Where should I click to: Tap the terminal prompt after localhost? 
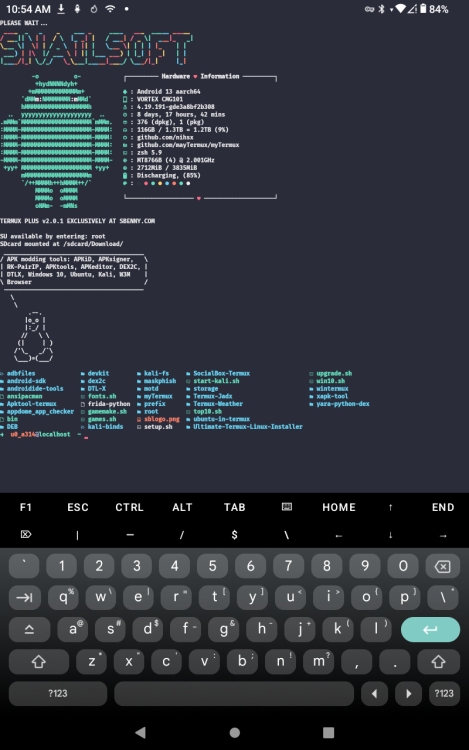(x=86, y=435)
